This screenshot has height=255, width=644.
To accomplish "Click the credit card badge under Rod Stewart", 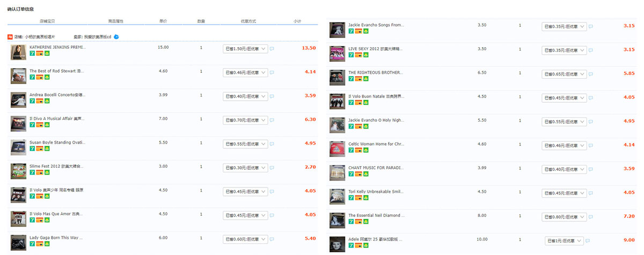I will (x=40, y=78).
